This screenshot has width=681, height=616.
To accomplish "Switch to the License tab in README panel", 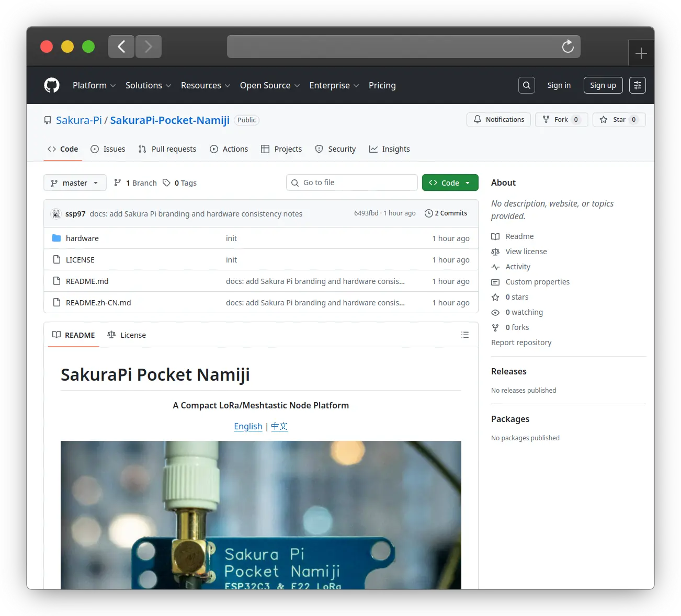I will tap(127, 335).
